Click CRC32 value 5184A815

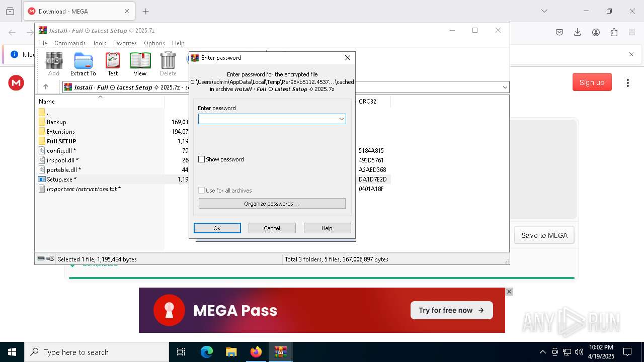pos(371,150)
